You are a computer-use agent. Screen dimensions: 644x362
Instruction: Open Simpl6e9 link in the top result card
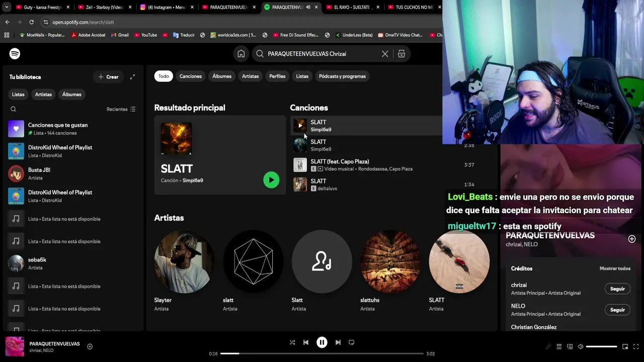pyautogui.click(x=193, y=180)
